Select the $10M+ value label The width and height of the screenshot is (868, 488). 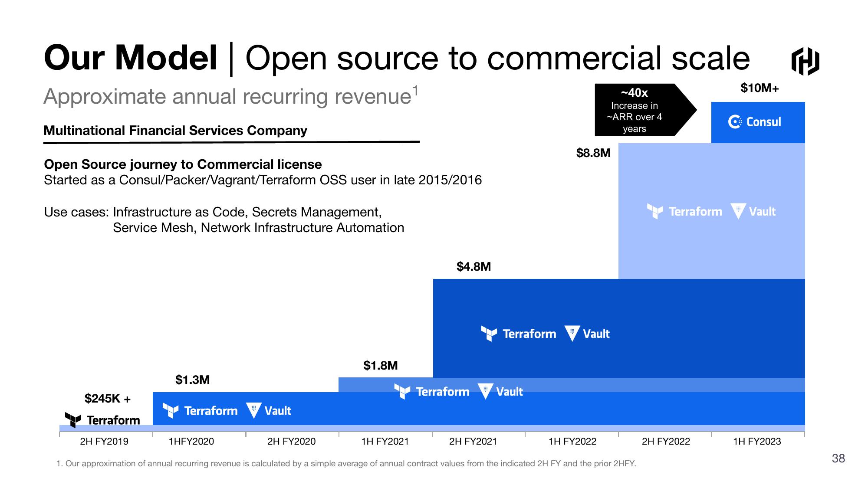759,88
